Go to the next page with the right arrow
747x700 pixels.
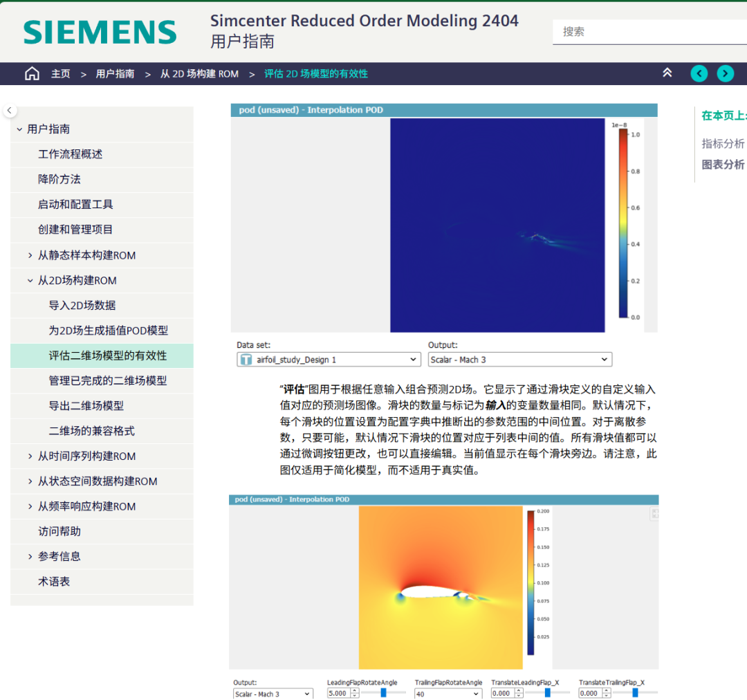click(725, 73)
